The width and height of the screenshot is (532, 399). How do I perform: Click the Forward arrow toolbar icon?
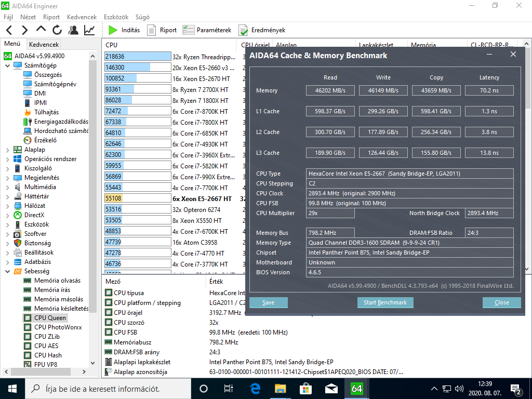click(x=25, y=30)
